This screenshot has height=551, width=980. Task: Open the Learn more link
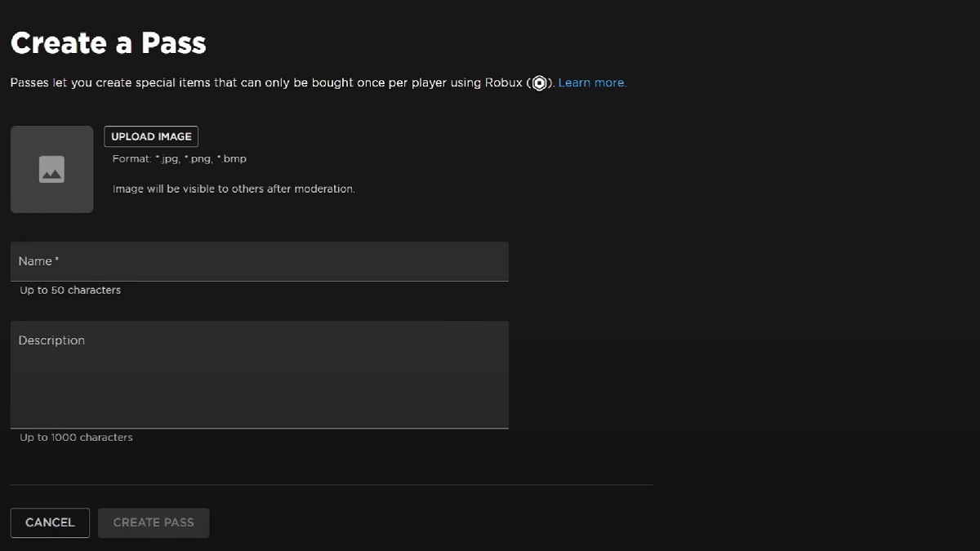pos(591,82)
